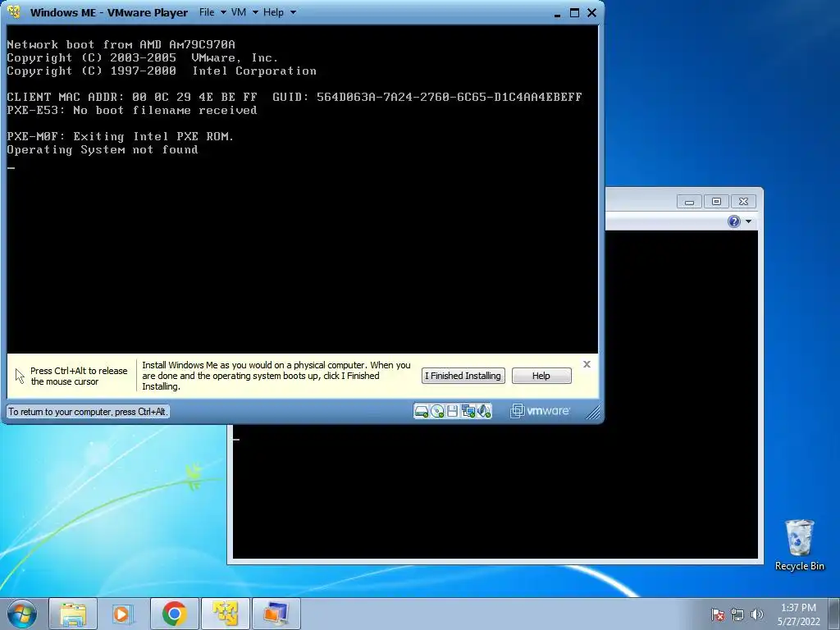The height and width of the screenshot is (630, 840).
Task: Restore the background window
Action: (716, 202)
